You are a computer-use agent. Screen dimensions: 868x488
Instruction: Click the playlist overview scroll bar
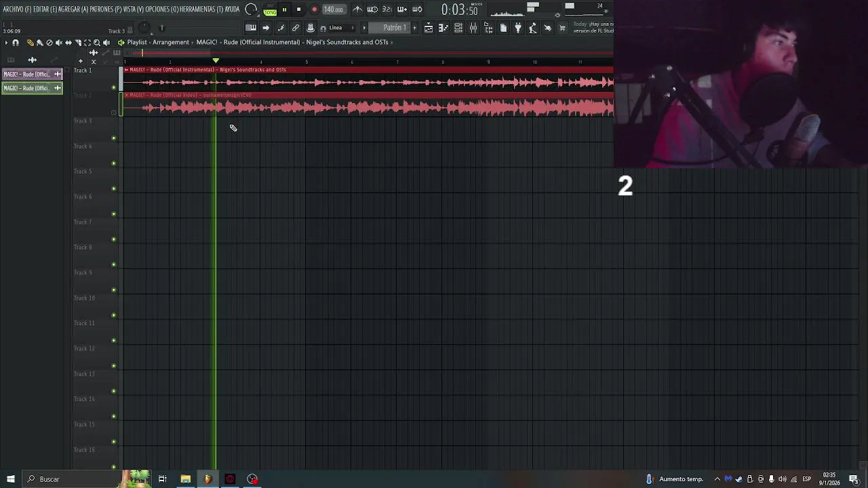[x=369, y=52]
